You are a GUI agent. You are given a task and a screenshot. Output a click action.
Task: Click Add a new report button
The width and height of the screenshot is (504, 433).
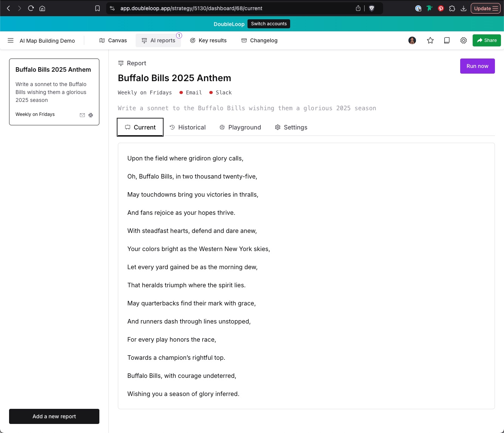tap(54, 416)
